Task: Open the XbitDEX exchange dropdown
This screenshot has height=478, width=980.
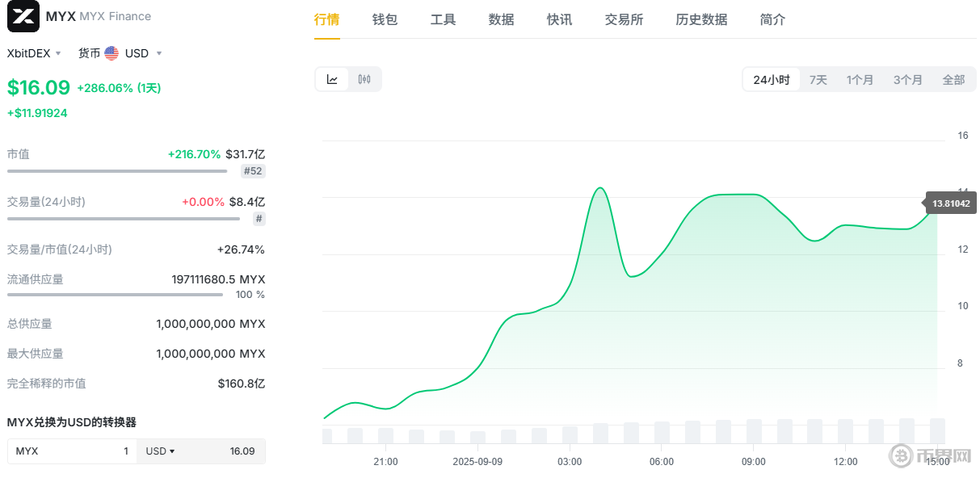Action: 34,53
